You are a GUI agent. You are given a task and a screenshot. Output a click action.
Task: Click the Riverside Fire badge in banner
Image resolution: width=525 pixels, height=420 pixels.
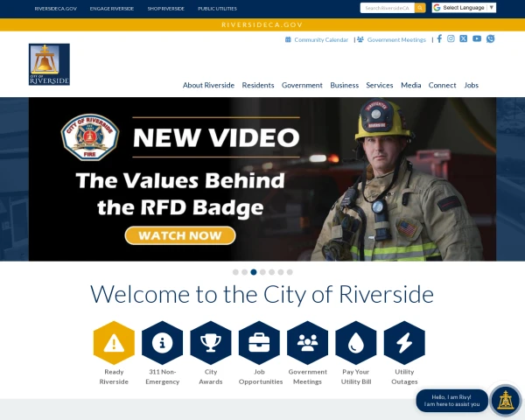pos(90,137)
